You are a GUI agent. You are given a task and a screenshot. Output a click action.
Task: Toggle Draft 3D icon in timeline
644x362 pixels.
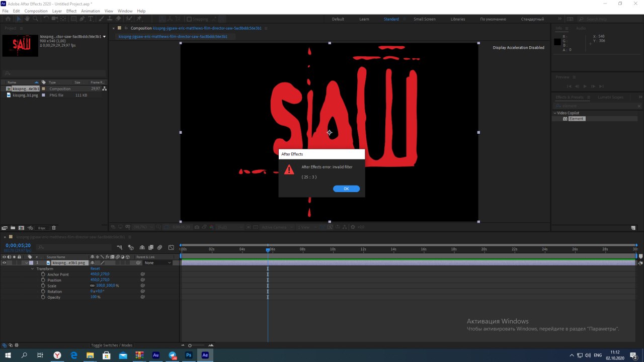[x=131, y=247]
